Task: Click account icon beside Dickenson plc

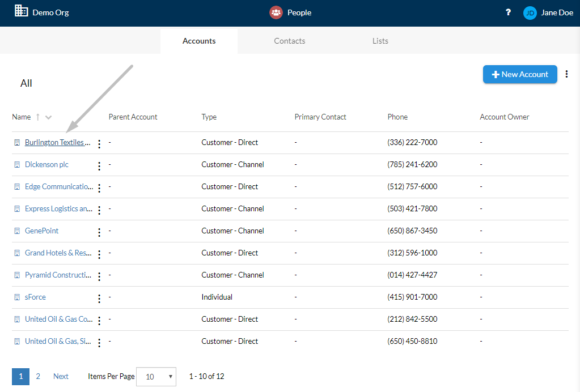Action: 17,165
